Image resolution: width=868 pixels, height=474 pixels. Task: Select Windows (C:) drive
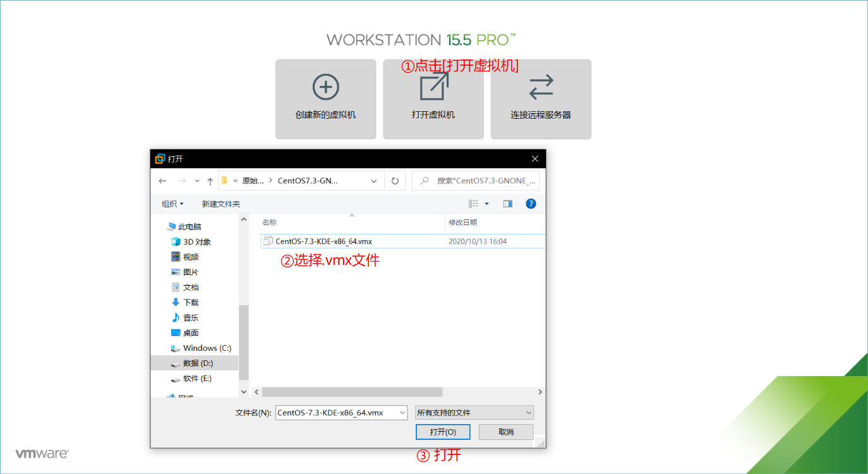tap(201, 348)
